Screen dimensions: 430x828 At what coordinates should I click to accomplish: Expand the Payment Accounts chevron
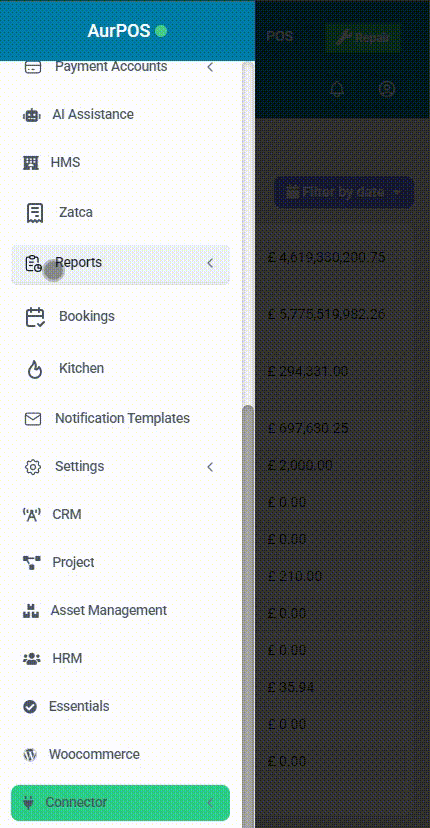[210, 67]
